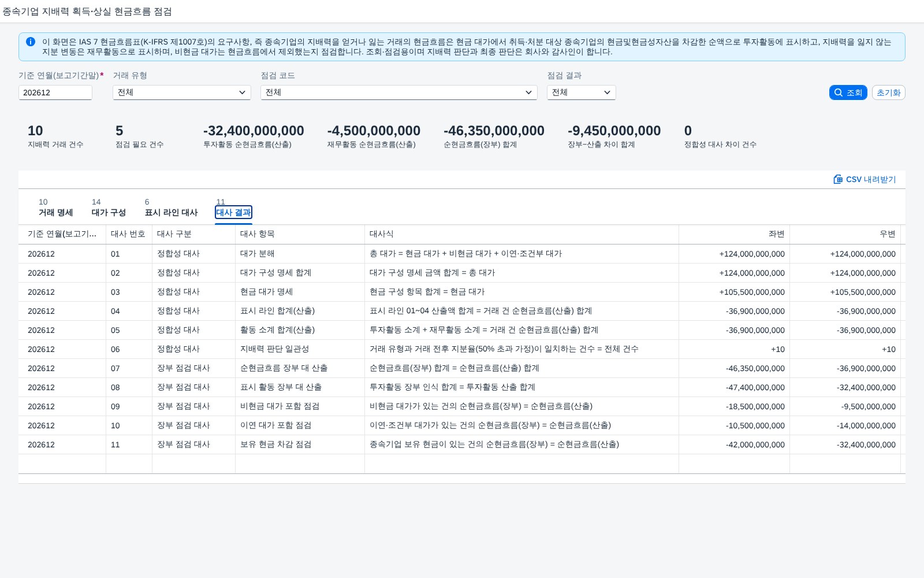The height and width of the screenshot is (578, 924).
Task: Click the 지배력 거래 건수 value 10
Action: tap(35, 131)
